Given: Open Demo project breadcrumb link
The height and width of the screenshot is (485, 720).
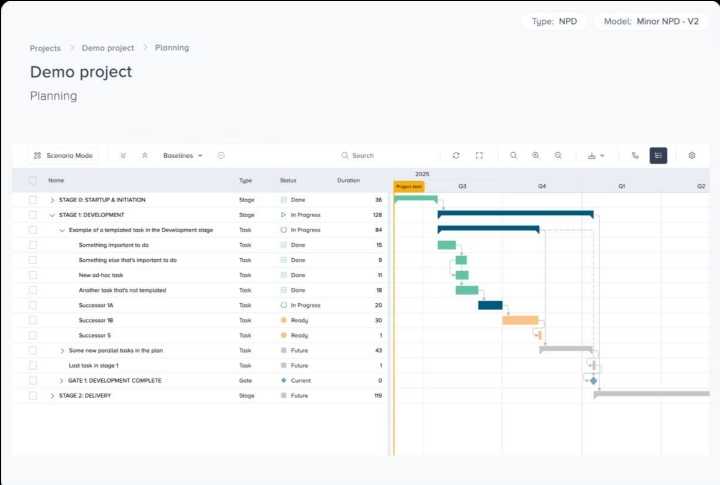Looking at the screenshot, I should click(108, 48).
